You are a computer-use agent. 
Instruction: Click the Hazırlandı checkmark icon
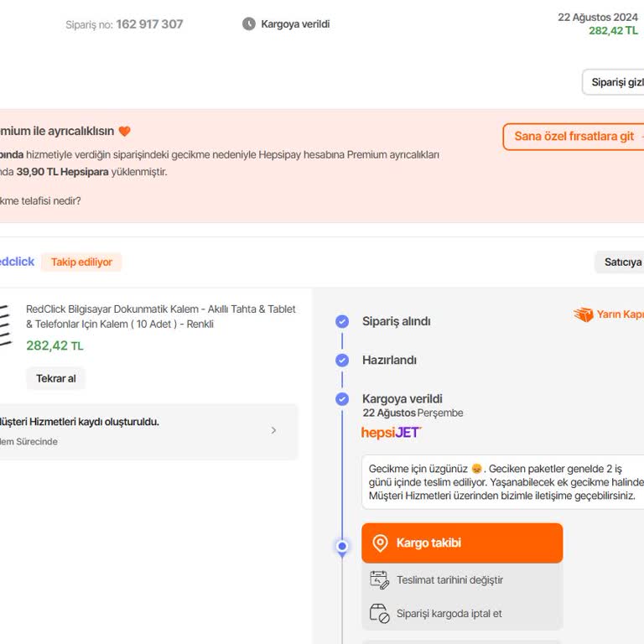click(x=342, y=361)
